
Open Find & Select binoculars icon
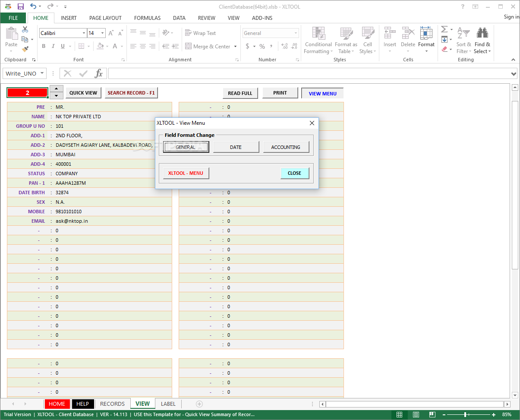coord(482,33)
